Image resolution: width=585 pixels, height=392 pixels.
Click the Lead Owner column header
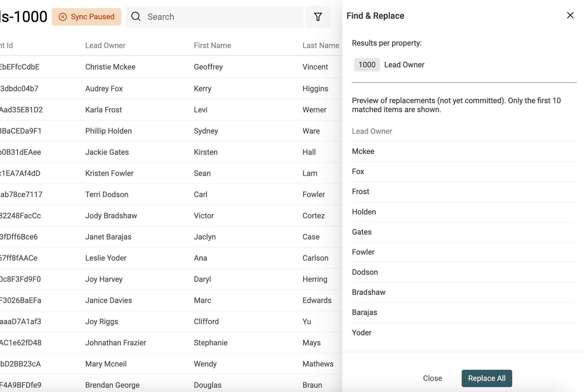pyautogui.click(x=105, y=45)
